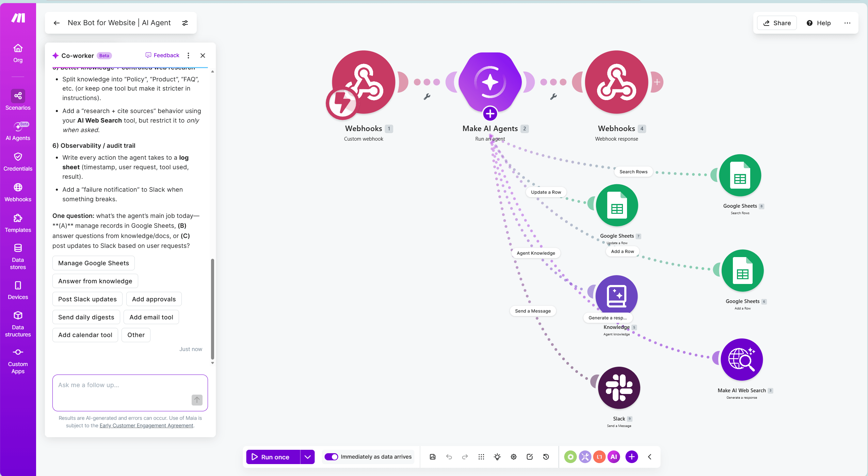Open Co-worker panel kebab menu
868x476 pixels.
click(188, 55)
